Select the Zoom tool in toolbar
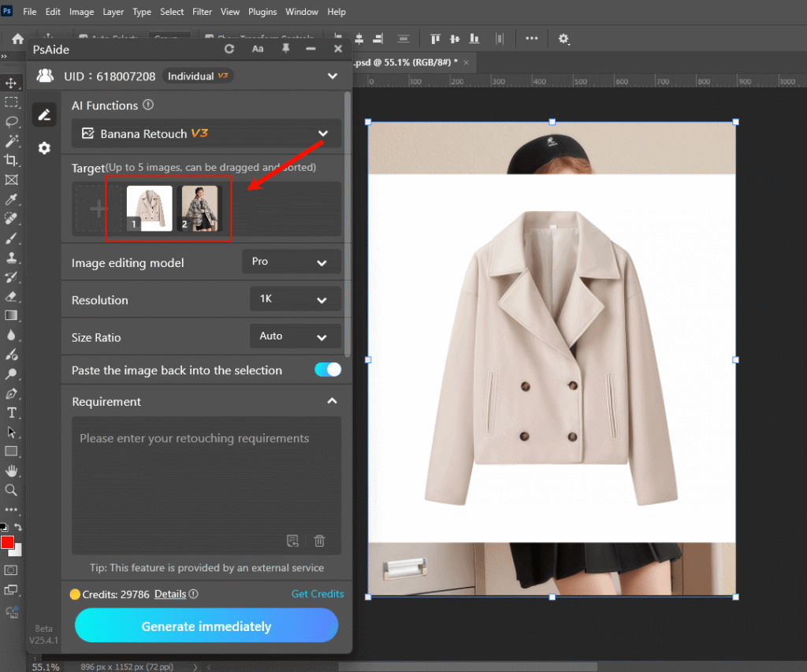 coord(11,490)
